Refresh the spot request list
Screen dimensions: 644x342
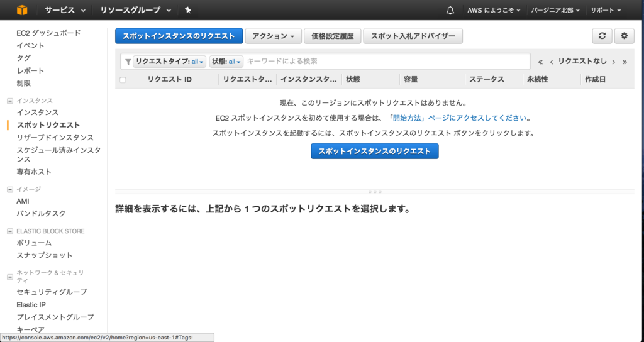click(602, 36)
